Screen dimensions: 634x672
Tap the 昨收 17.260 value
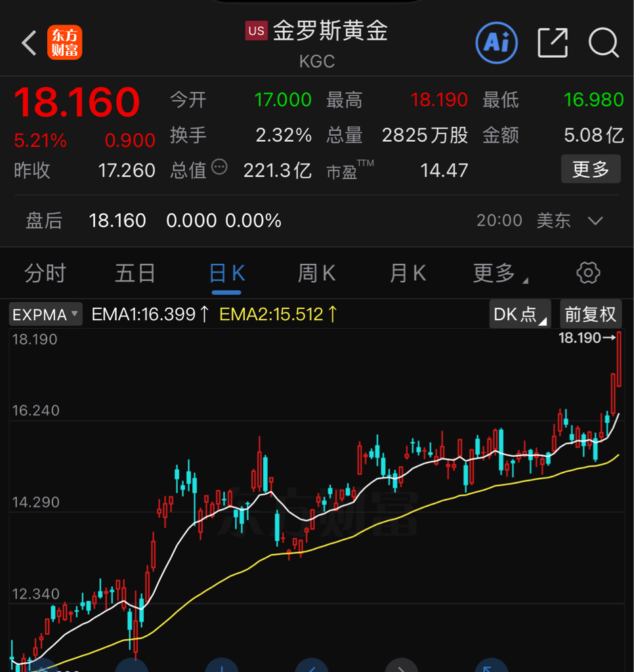tap(127, 171)
